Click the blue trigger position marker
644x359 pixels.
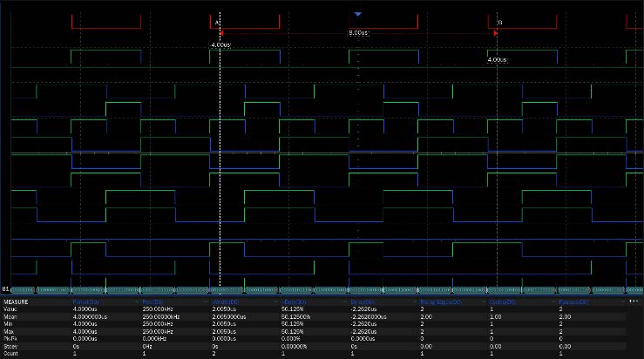pyautogui.click(x=357, y=14)
